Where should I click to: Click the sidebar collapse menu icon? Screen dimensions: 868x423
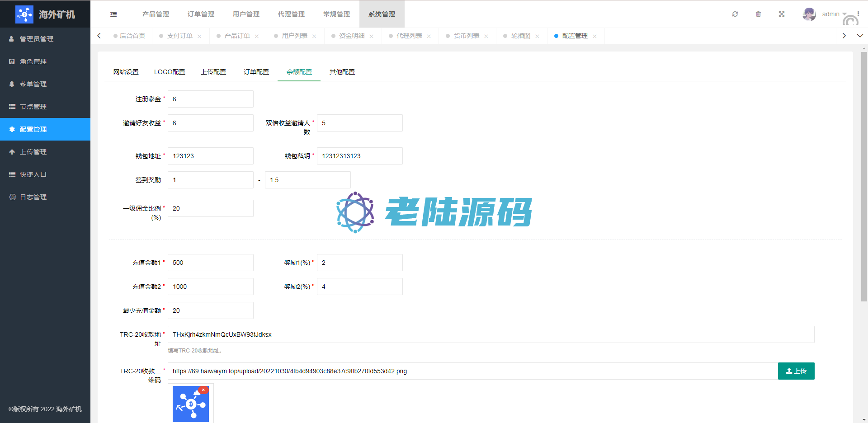click(x=113, y=14)
